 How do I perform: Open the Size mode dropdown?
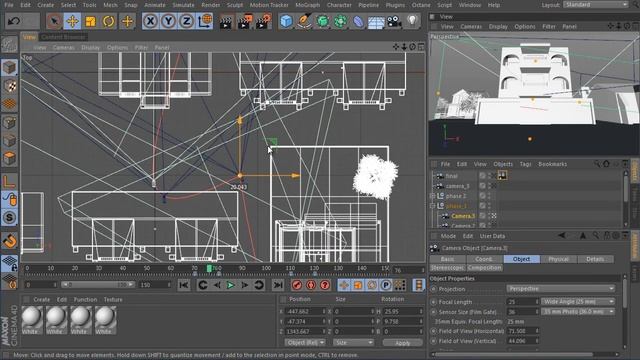coord(353,342)
